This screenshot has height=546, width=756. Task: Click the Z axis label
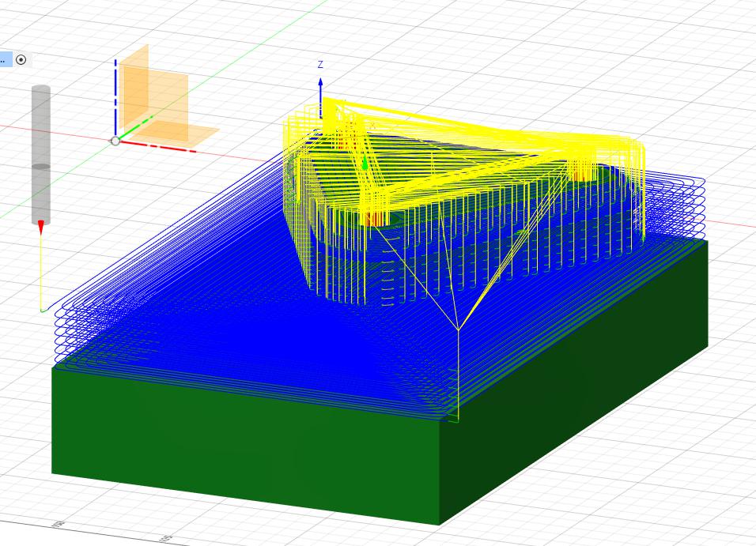320,65
